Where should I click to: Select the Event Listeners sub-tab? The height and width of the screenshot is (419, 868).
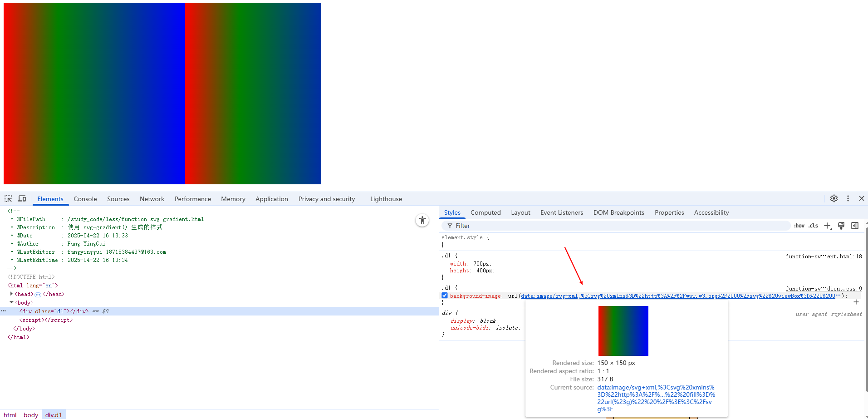coord(561,212)
